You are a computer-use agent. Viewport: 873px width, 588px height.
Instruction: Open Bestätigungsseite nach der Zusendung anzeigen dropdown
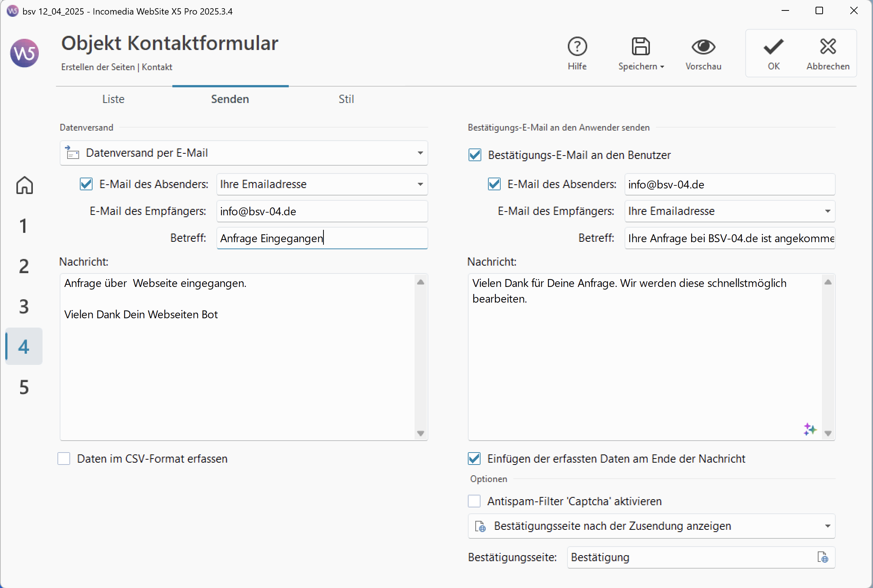click(x=827, y=526)
